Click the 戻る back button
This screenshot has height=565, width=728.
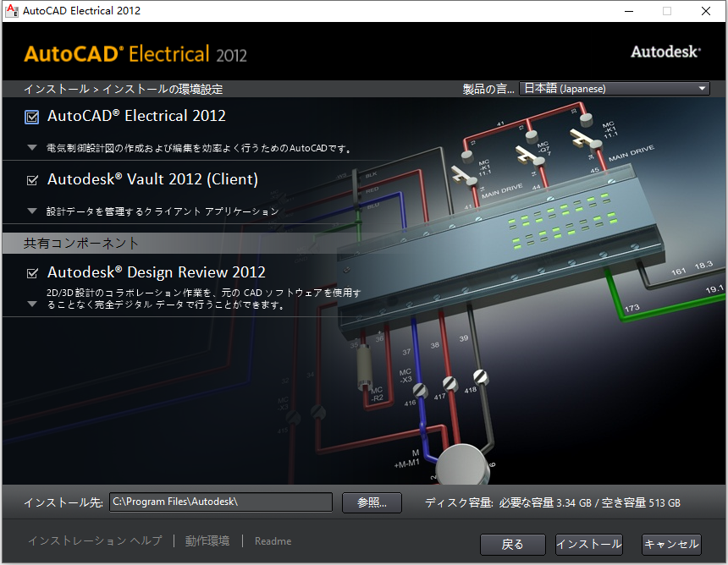[x=513, y=544]
